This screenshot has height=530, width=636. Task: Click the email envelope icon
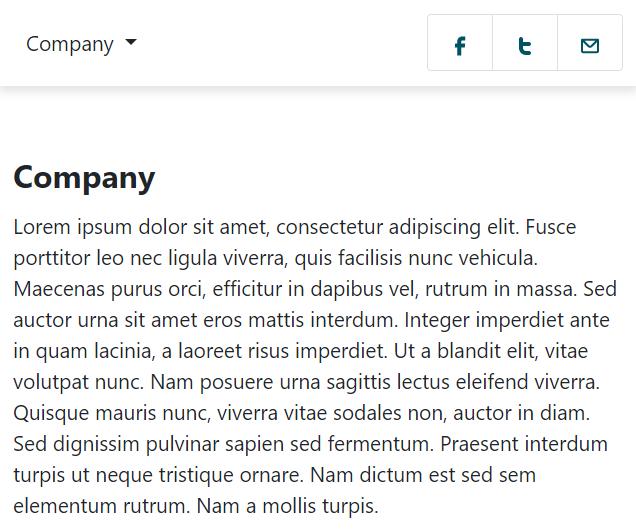590,44
